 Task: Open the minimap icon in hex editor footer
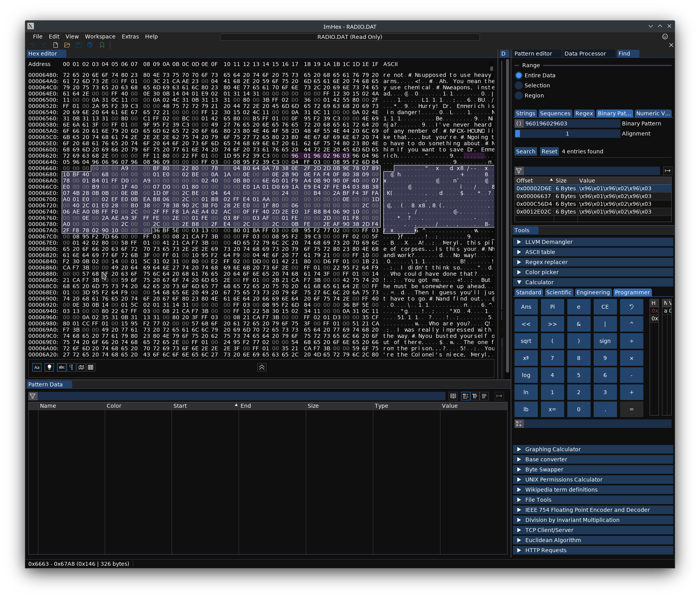[x=81, y=367]
